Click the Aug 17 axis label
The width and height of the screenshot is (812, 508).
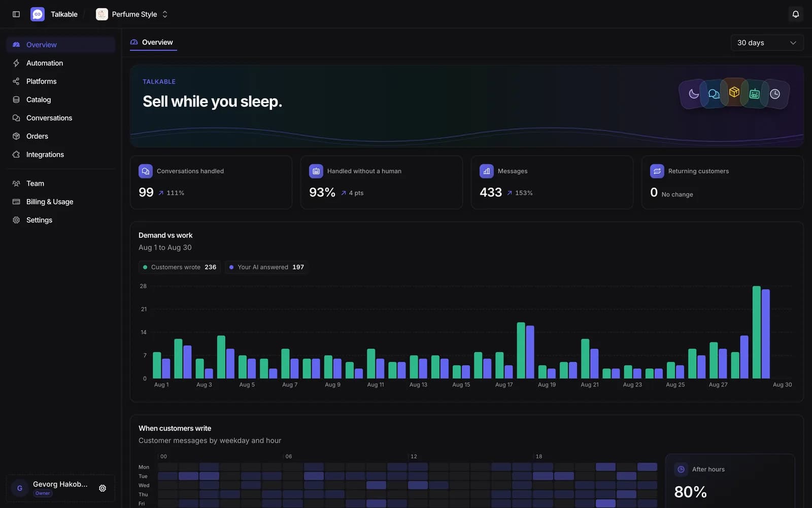point(504,385)
